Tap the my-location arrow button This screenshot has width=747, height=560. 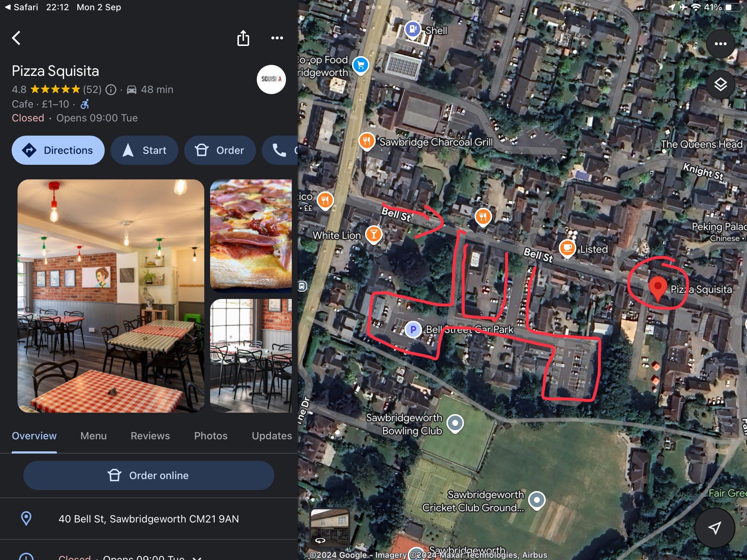[715, 528]
